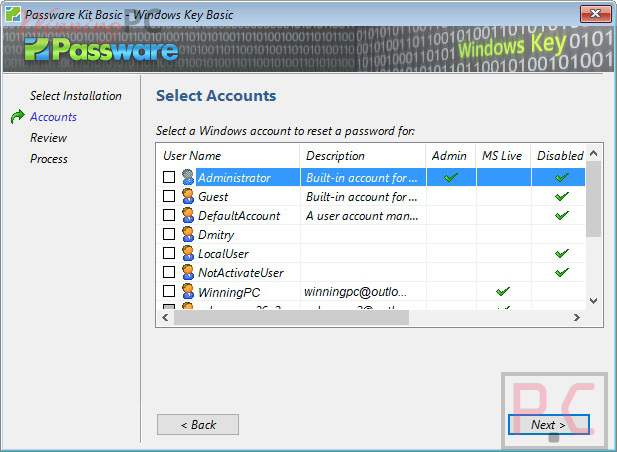Image resolution: width=617 pixels, height=452 pixels.
Task: Click the vertical scrollbar thumb
Action: click(594, 199)
